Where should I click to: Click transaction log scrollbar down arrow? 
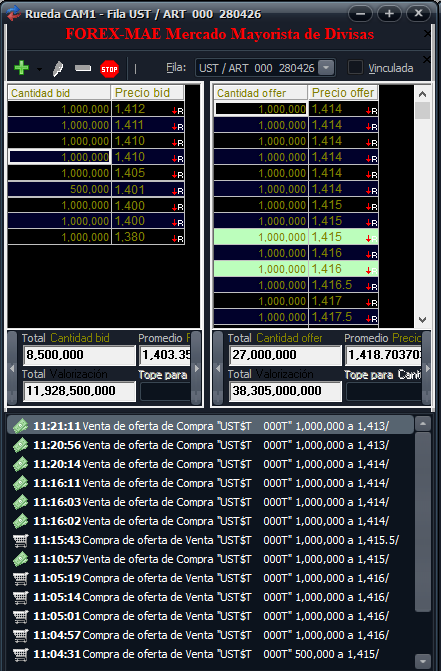[423, 660]
